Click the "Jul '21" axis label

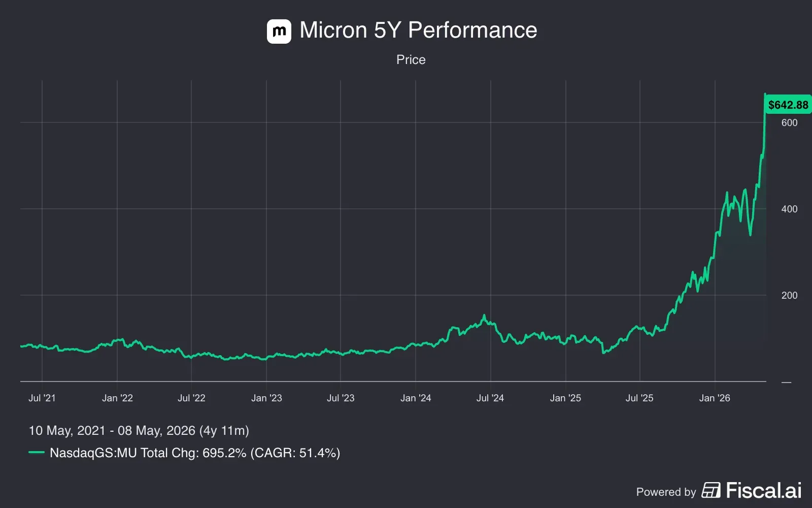coord(42,398)
